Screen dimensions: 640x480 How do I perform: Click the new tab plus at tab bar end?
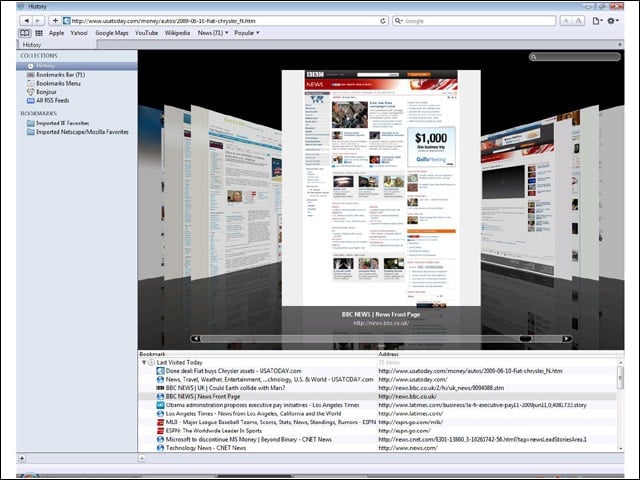tap(620, 44)
